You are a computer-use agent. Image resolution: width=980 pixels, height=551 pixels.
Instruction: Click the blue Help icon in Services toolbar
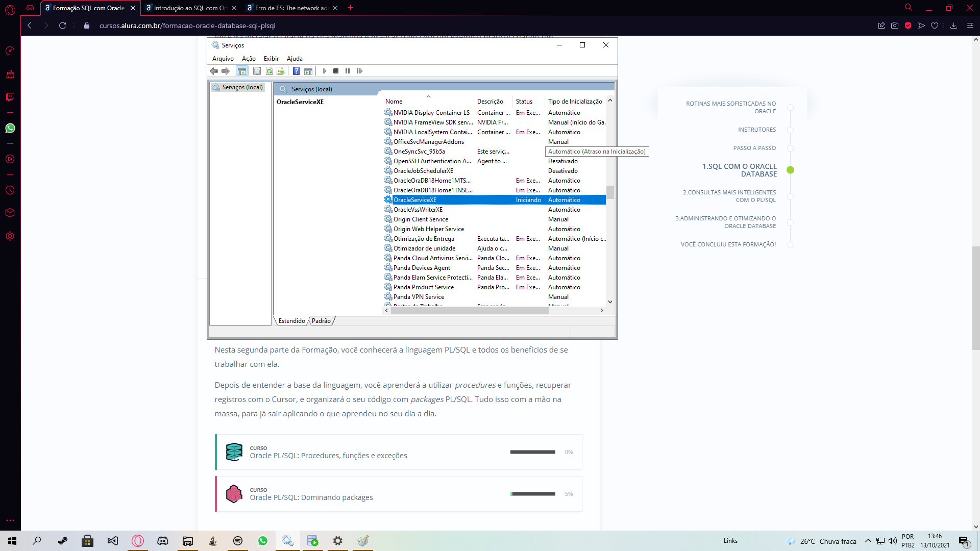tap(297, 71)
